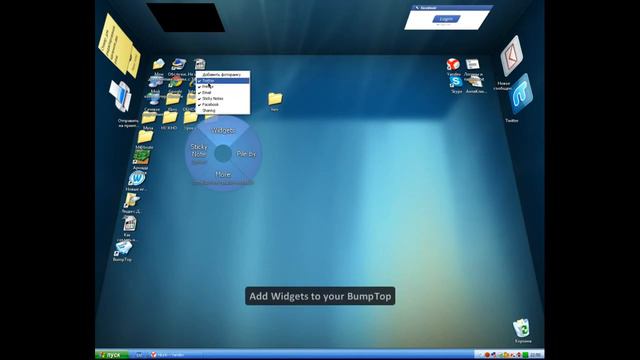Open the first folder icon in top icon row
Screen dimensions: 640x360
coord(158,64)
